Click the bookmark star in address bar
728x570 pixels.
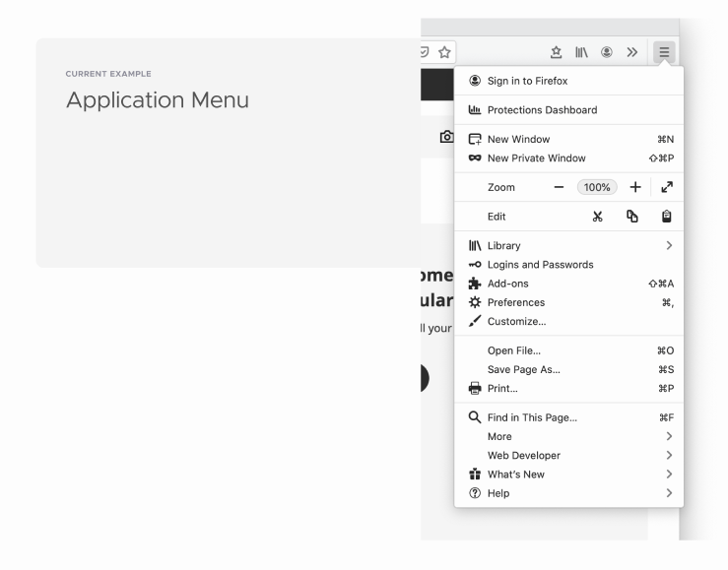pyautogui.click(x=443, y=53)
